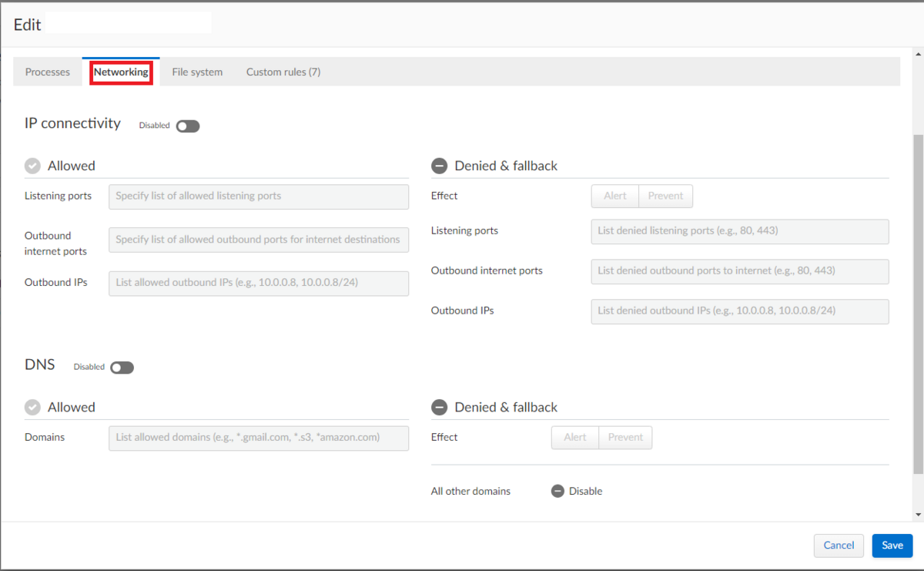Viewport: 924px width, 571px height.
Task: Click the Disable icon next to All other domains
Action: click(x=557, y=491)
